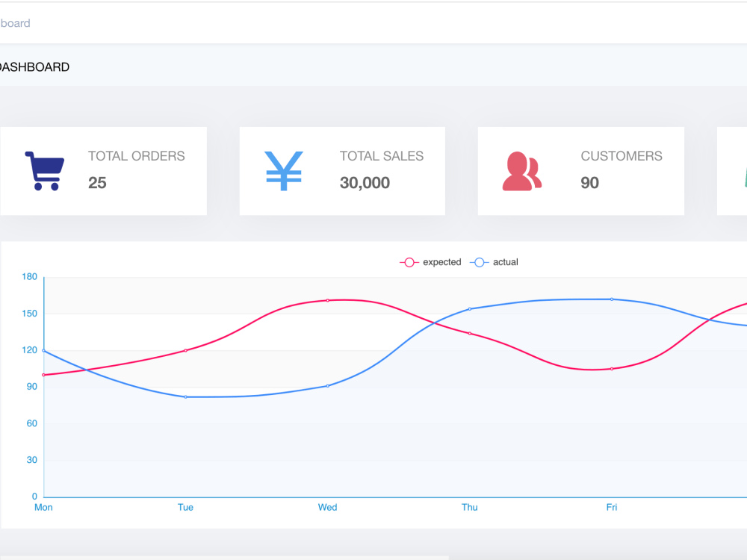This screenshot has height=560, width=747.
Task: Click the actual data point on Tue
Action: (186, 396)
